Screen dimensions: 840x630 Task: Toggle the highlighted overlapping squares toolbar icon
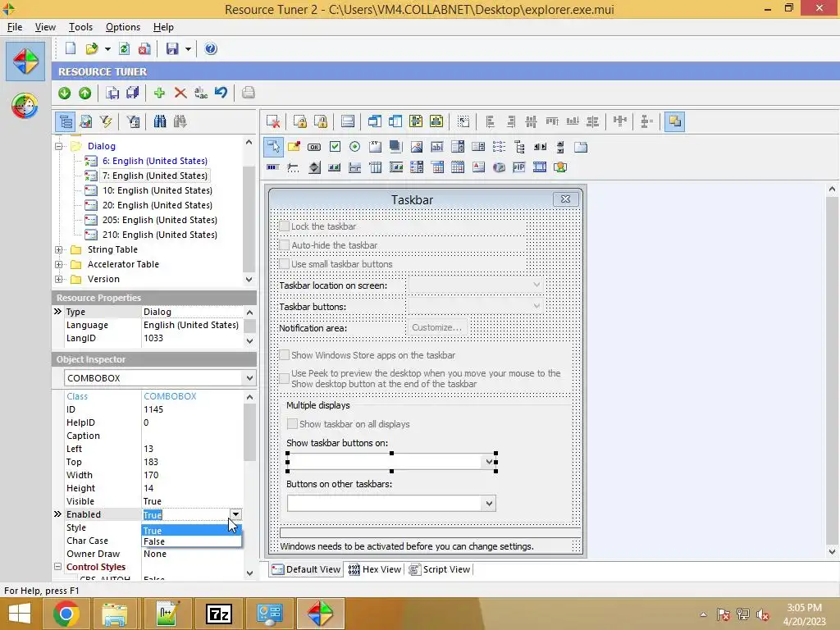[x=674, y=121]
